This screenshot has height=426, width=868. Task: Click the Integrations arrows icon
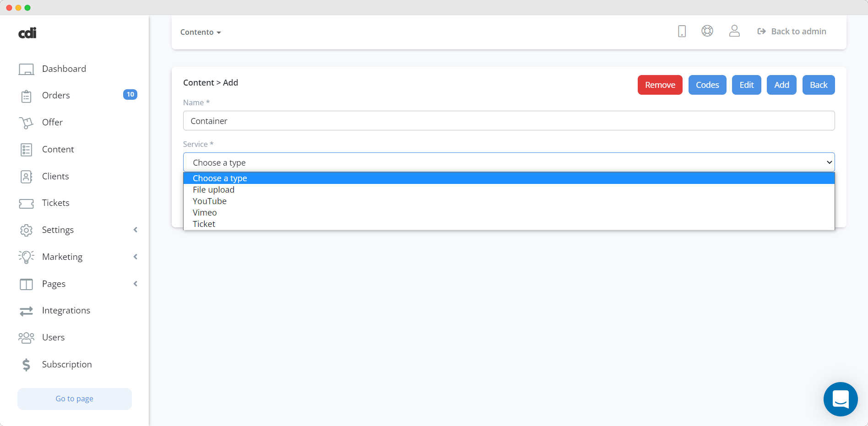click(x=26, y=311)
